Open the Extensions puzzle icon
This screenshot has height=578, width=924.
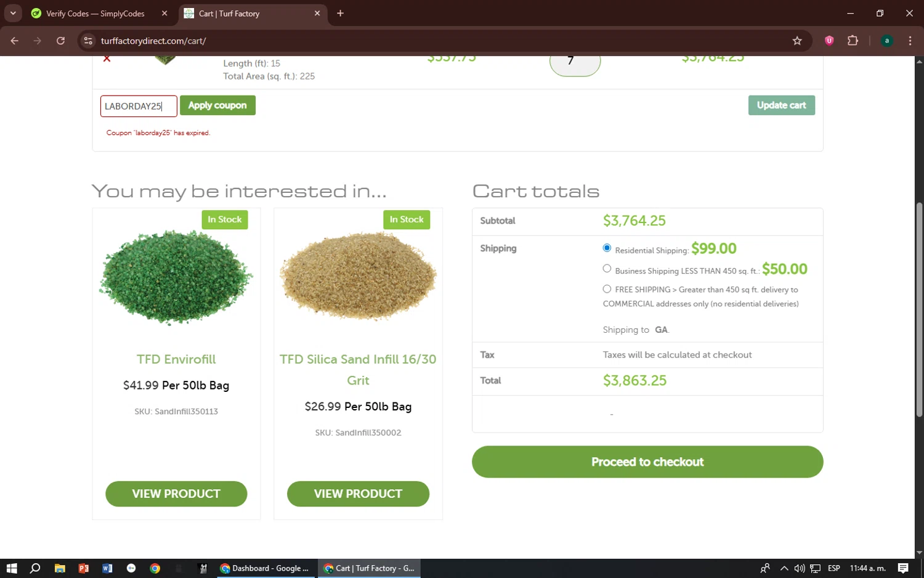click(853, 41)
